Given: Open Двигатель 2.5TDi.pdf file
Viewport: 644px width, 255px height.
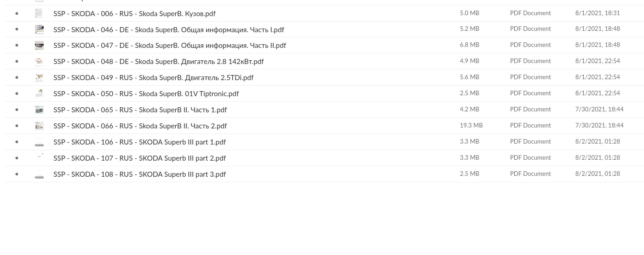Looking at the screenshot, I should (x=153, y=78).
